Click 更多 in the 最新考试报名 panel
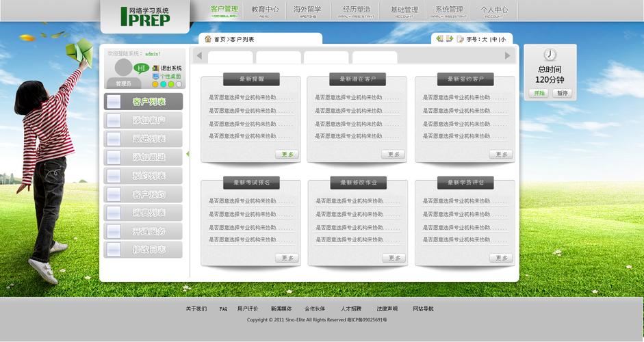 287,258
